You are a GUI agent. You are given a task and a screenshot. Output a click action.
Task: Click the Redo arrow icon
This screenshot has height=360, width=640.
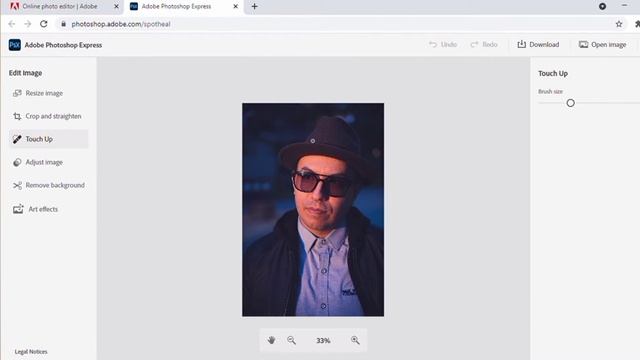pos(474,44)
